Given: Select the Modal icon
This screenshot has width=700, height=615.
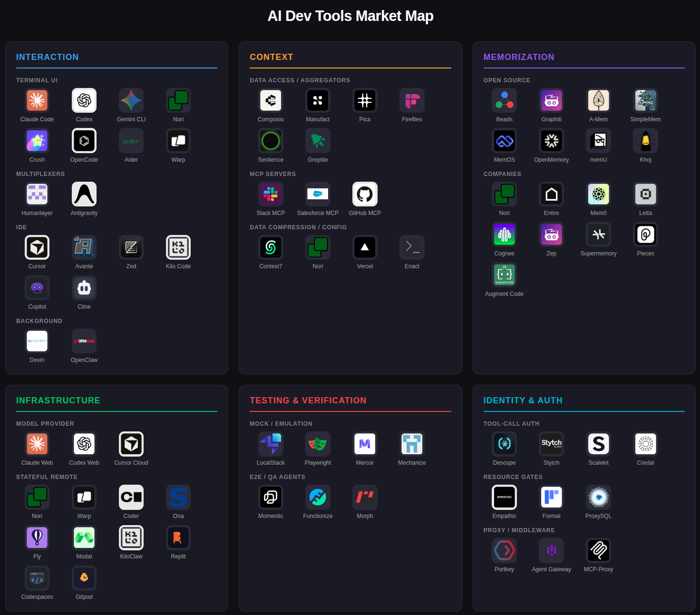Looking at the screenshot, I should pos(84,537).
